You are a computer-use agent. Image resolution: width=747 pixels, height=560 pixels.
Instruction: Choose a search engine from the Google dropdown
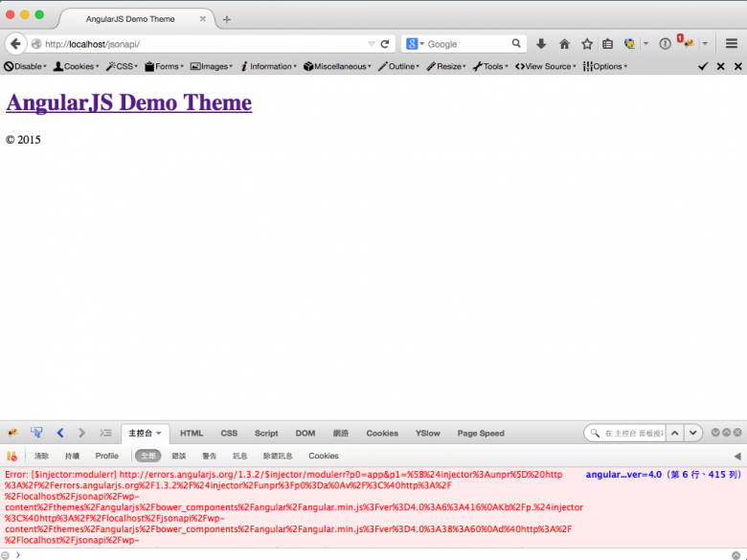415,44
